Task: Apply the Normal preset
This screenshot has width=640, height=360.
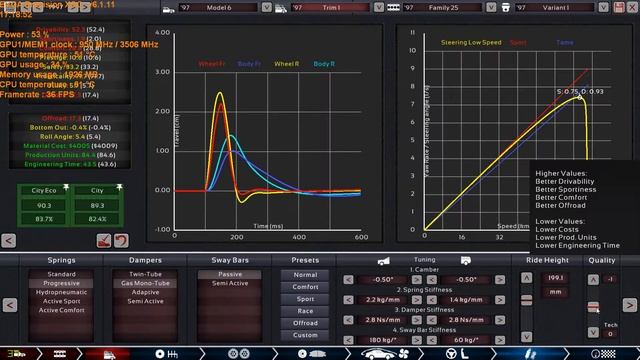Action: pyautogui.click(x=305, y=275)
